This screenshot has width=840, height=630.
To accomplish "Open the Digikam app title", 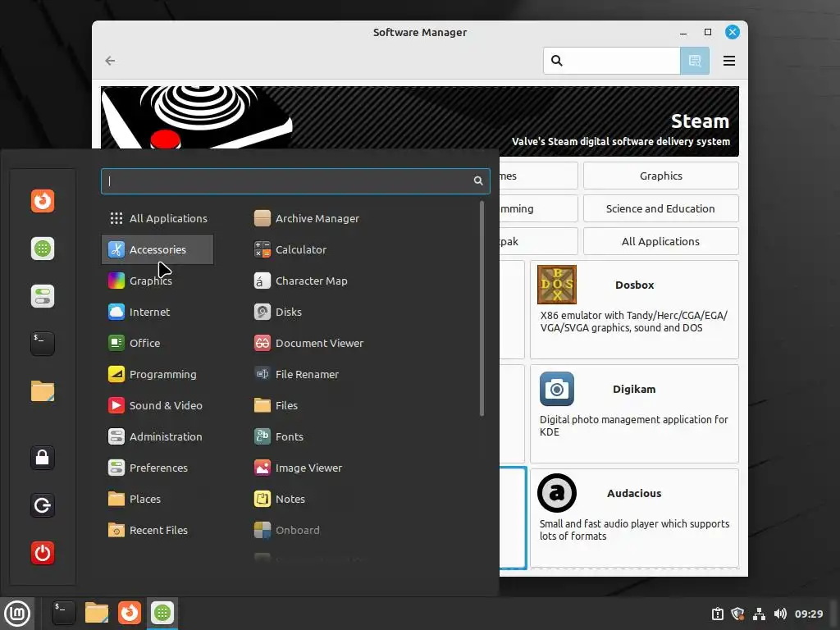I will (x=634, y=390).
